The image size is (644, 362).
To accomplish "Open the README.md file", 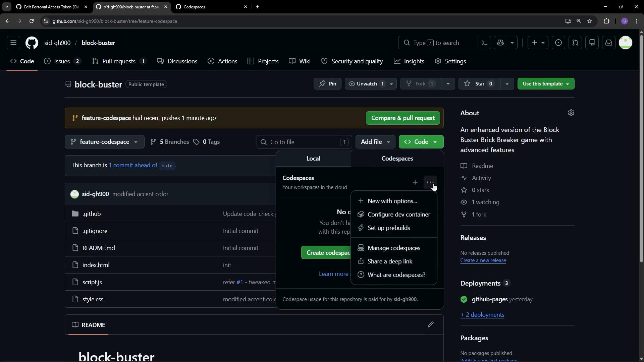I will [x=99, y=248].
